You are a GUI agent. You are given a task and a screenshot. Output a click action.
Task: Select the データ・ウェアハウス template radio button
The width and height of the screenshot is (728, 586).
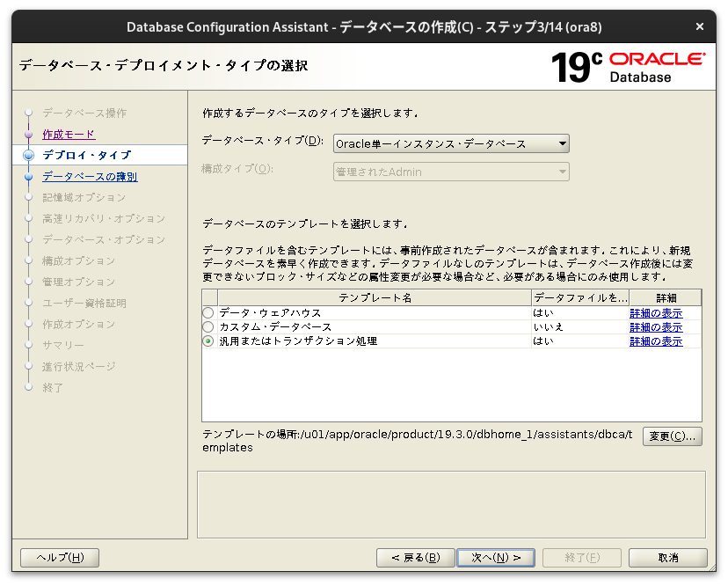coord(206,312)
